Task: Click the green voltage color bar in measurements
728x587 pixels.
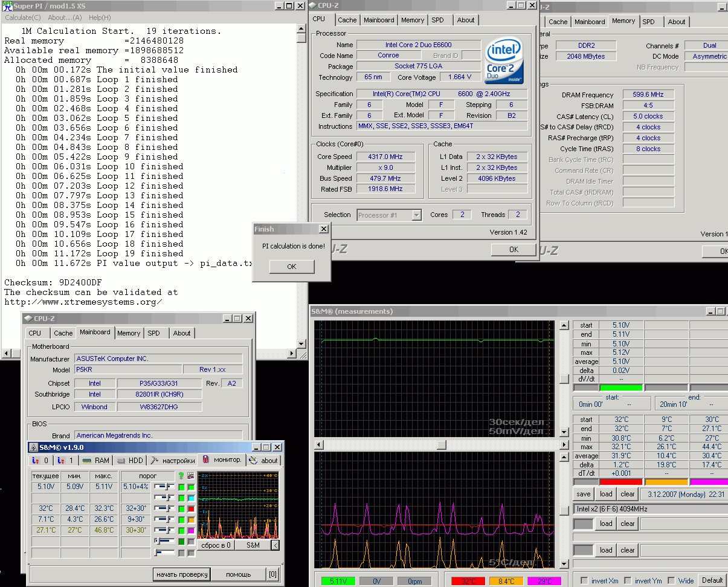Action: tap(620, 388)
